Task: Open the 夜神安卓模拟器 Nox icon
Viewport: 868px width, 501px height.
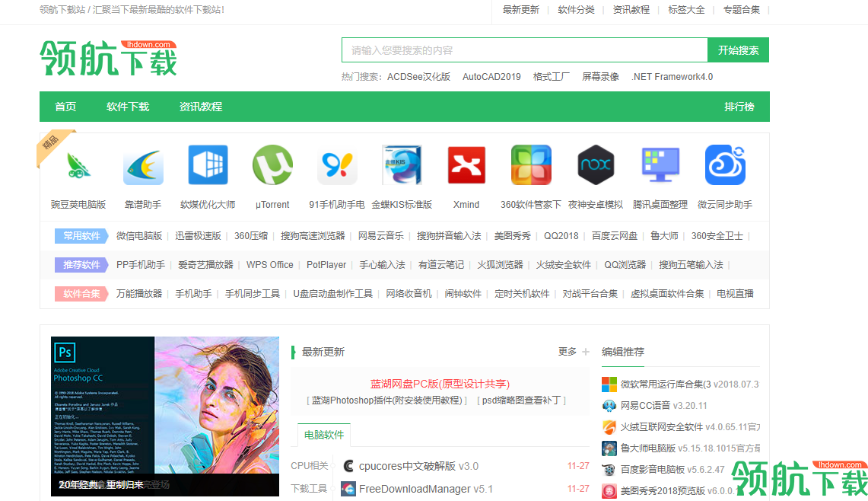Action: pos(596,165)
